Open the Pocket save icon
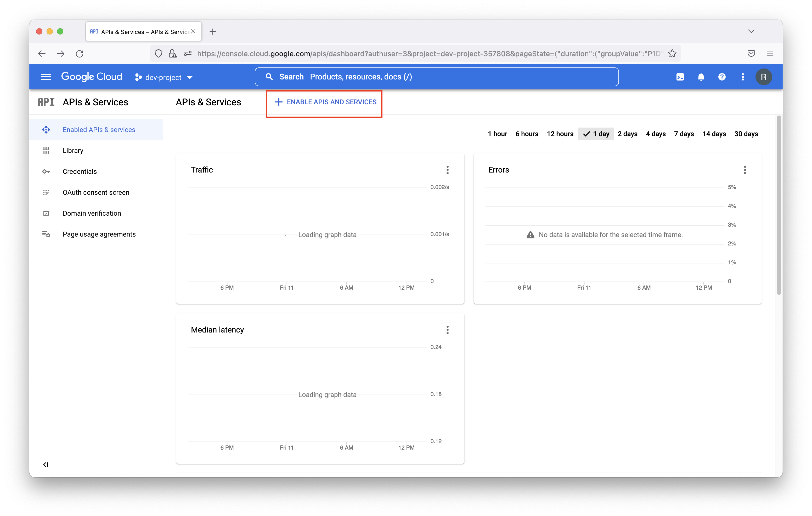 751,53
